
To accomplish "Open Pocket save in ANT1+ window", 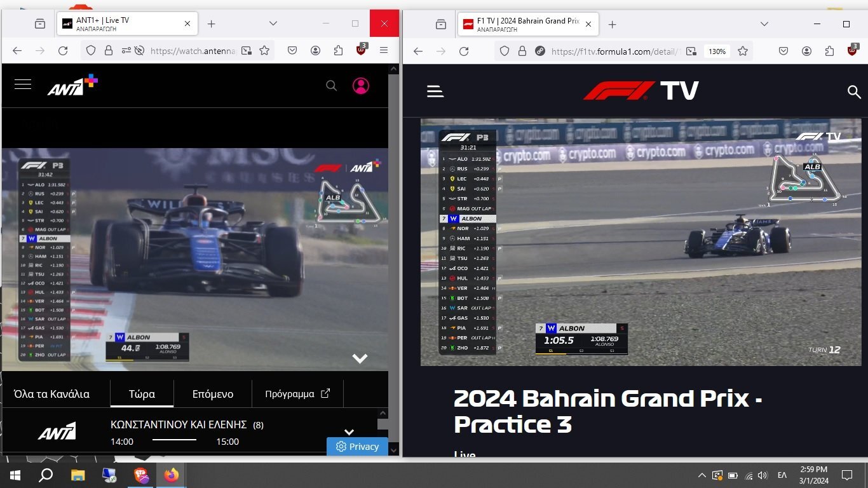I will 292,51.
